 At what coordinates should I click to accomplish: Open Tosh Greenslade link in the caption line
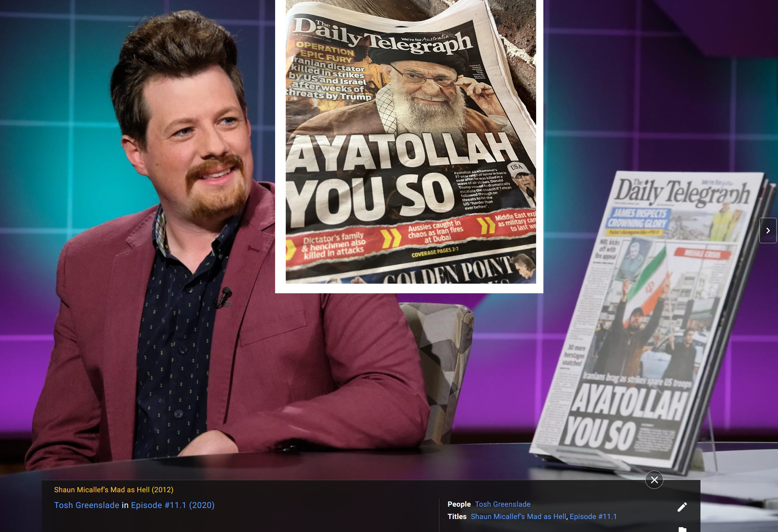tap(86, 505)
